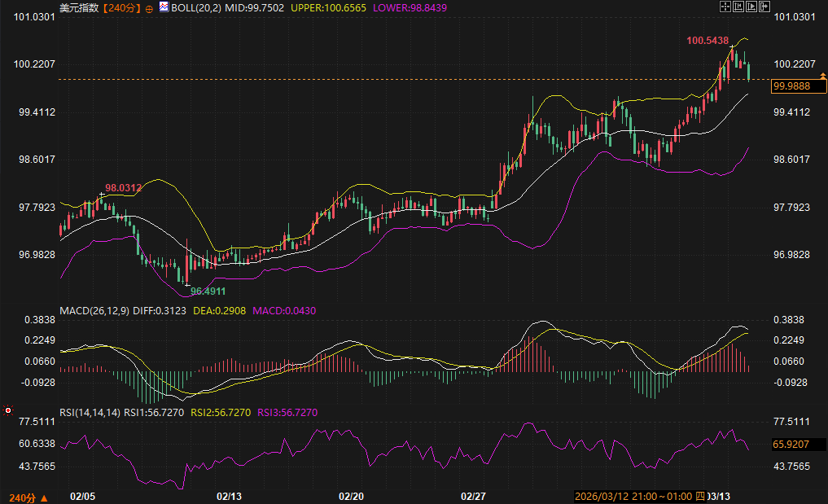Select the MACD(26,12,9) indicator label
The image size is (828, 504).
[94, 310]
